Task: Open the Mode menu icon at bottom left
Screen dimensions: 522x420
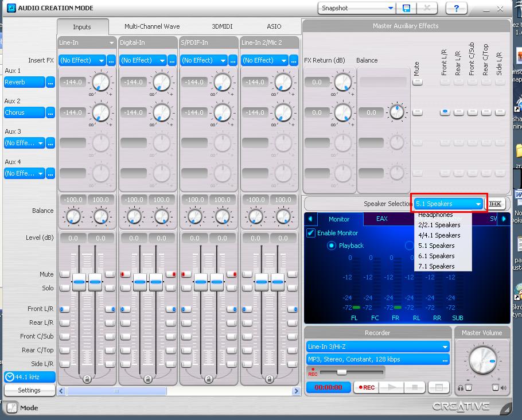Action: (11, 408)
